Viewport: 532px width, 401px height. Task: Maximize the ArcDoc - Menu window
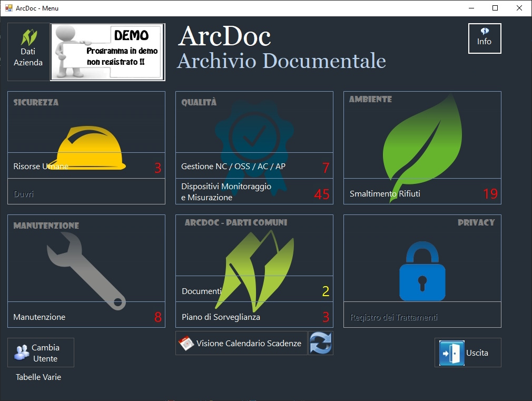(x=495, y=8)
